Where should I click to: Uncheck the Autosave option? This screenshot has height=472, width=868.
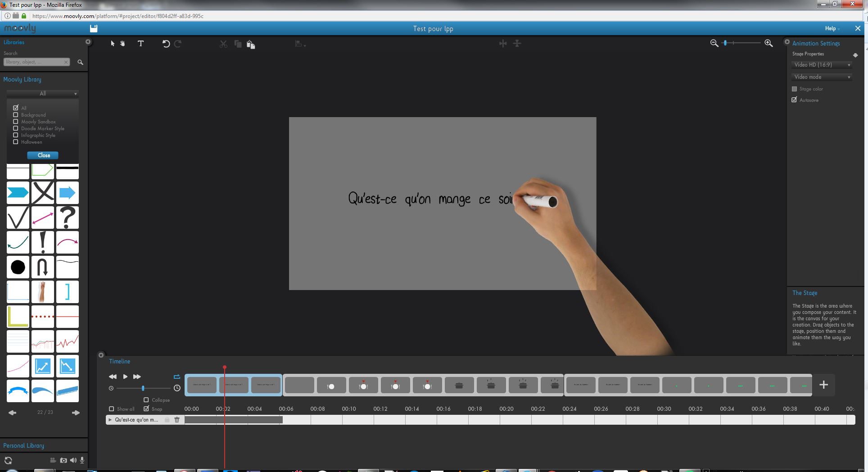click(795, 100)
